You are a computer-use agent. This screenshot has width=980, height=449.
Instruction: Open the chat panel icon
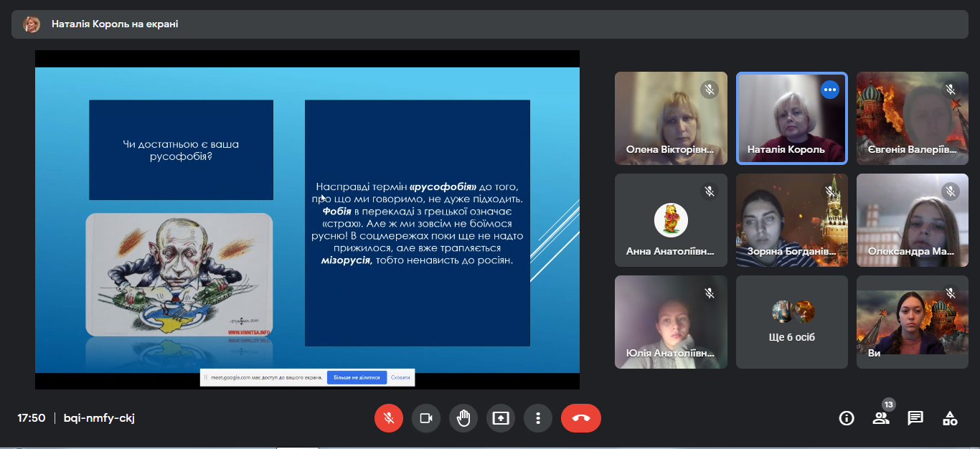click(915, 418)
